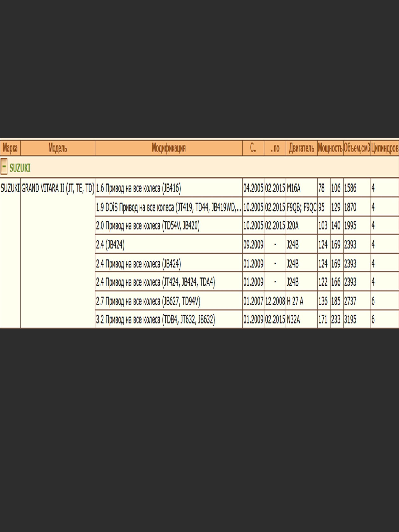Select the 1.6 Привод на все колеса (JB416) row
399x532 pixels.
pyautogui.click(x=139, y=188)
